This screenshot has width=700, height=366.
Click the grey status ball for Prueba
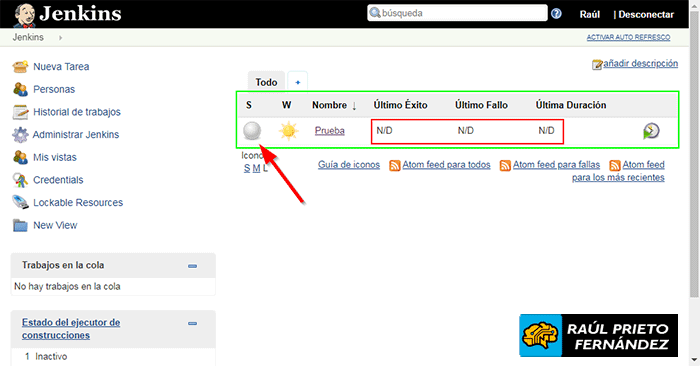pos(252,131)
